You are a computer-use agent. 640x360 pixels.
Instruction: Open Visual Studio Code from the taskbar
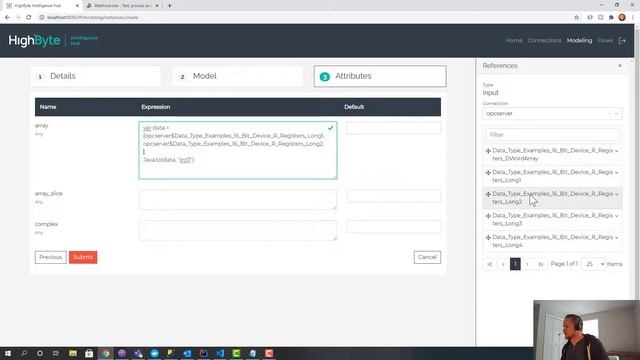pyautogui.click(x=220, y=353)
